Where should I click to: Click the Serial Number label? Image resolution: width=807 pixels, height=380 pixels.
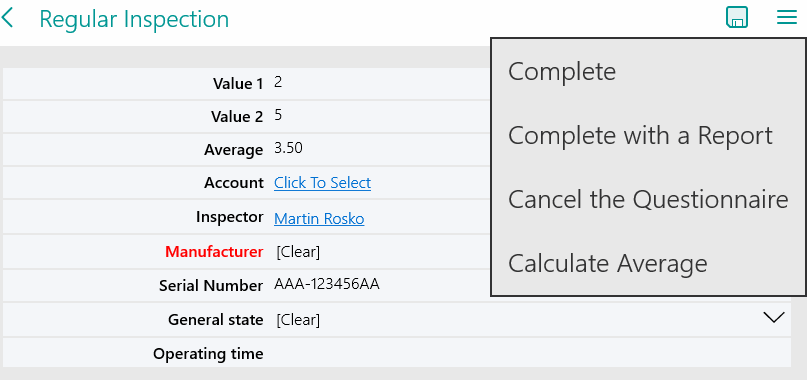[x=211, y=286]
